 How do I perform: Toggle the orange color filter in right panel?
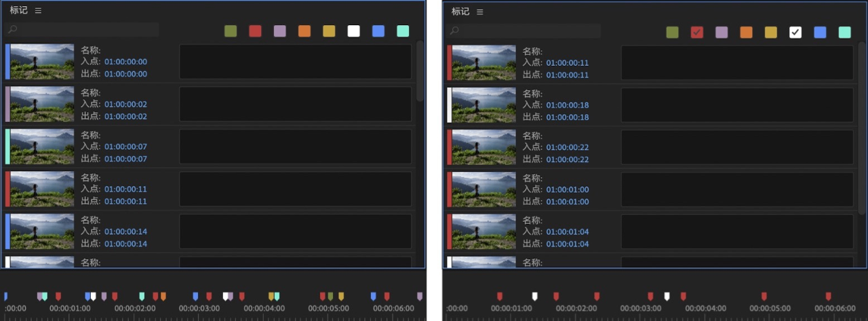click(746, 32)
